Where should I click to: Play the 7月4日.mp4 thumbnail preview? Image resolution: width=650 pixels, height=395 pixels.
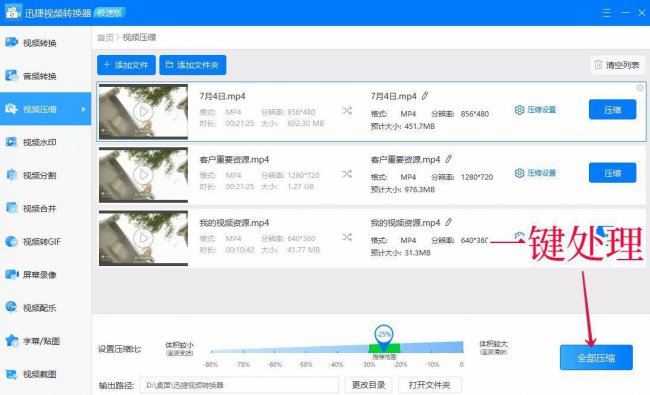pyautogui.click(x=143, y=111)
